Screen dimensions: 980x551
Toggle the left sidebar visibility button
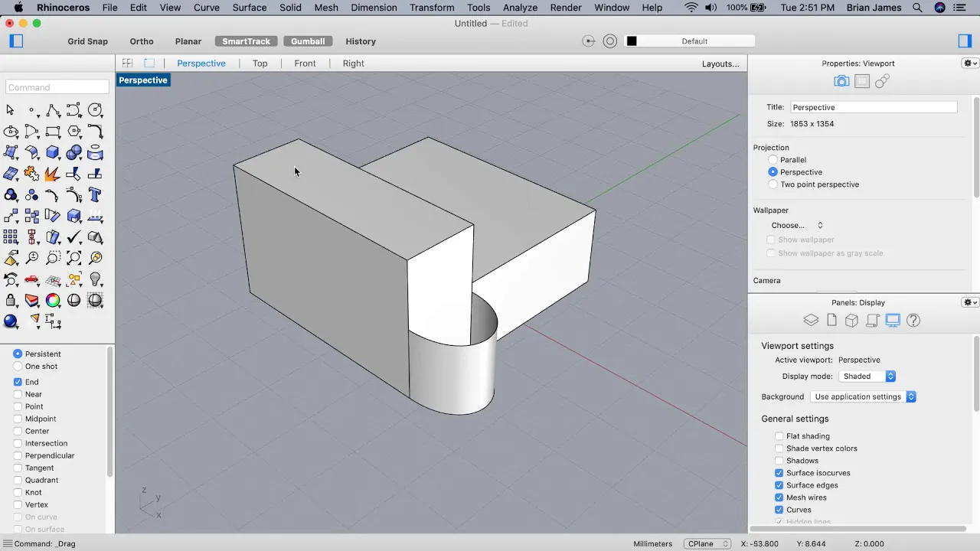(16, 41)
